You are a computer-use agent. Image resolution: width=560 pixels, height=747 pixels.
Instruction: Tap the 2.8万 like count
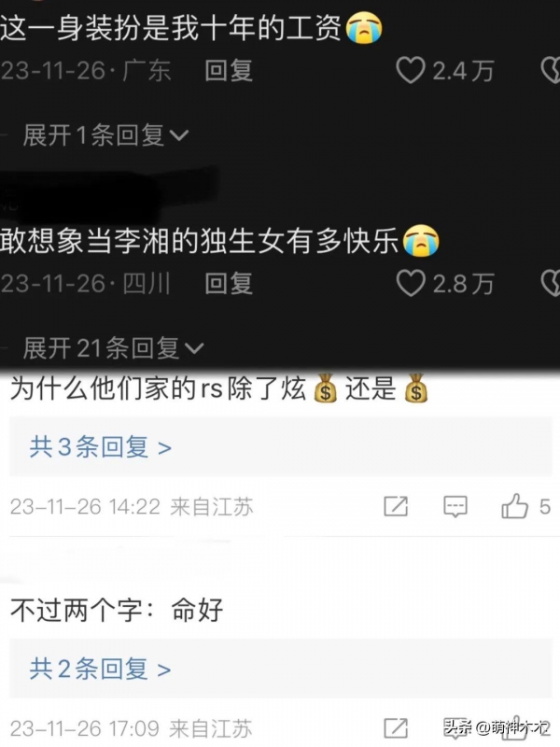pos(463,284)
